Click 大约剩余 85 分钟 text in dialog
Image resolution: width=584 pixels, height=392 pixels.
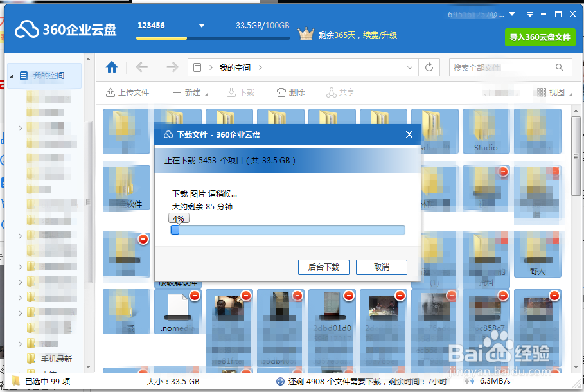click(202, 207)
